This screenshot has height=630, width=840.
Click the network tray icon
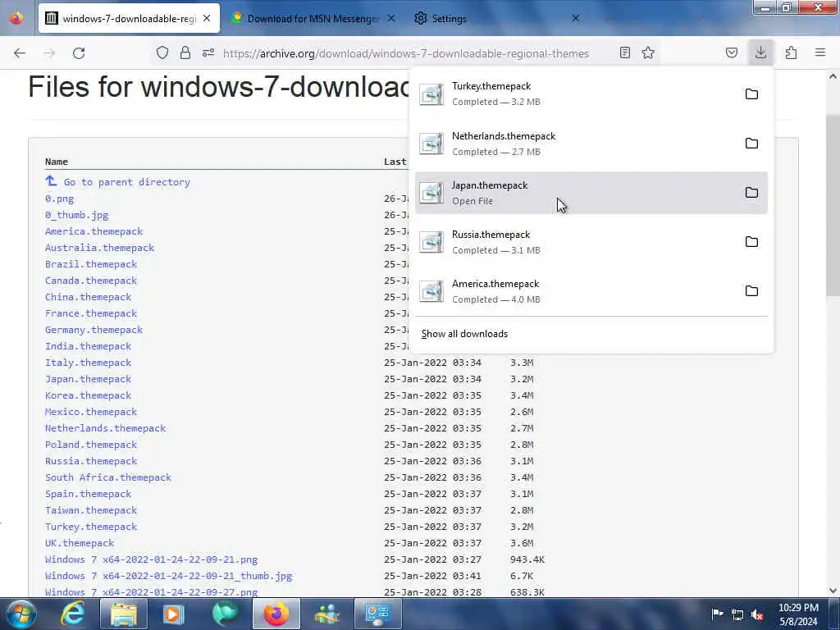click(x=737, y=614)
